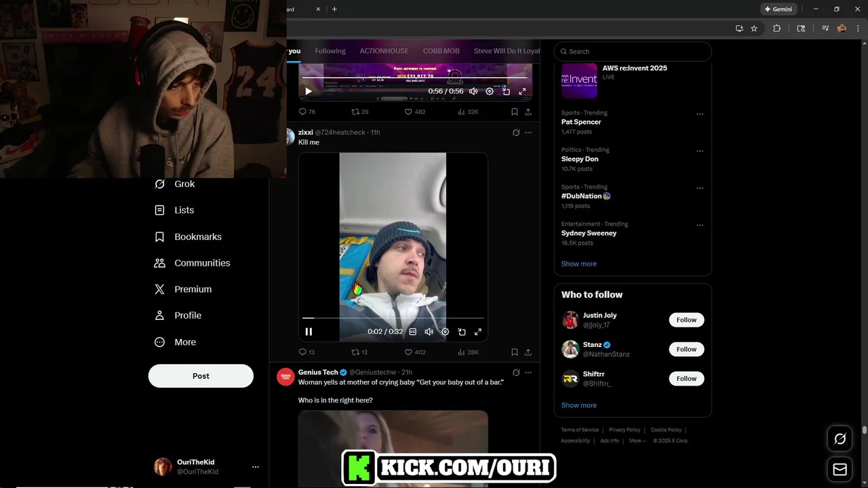868x488 pixels.
Task: Open more options for Sleepy Don trend
Action: coord(700,151)
